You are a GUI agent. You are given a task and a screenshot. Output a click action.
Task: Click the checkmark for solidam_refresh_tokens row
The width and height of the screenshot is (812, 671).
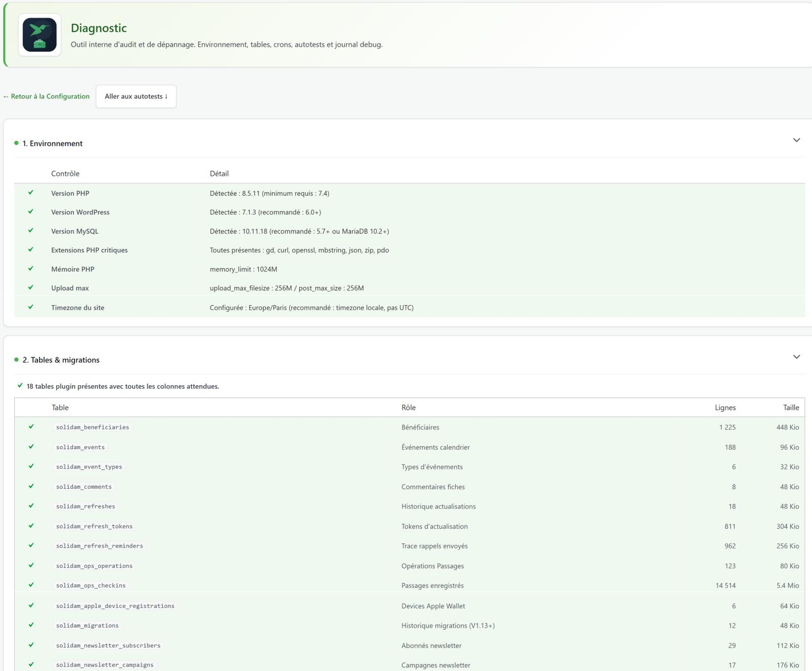tap(31, 526)
